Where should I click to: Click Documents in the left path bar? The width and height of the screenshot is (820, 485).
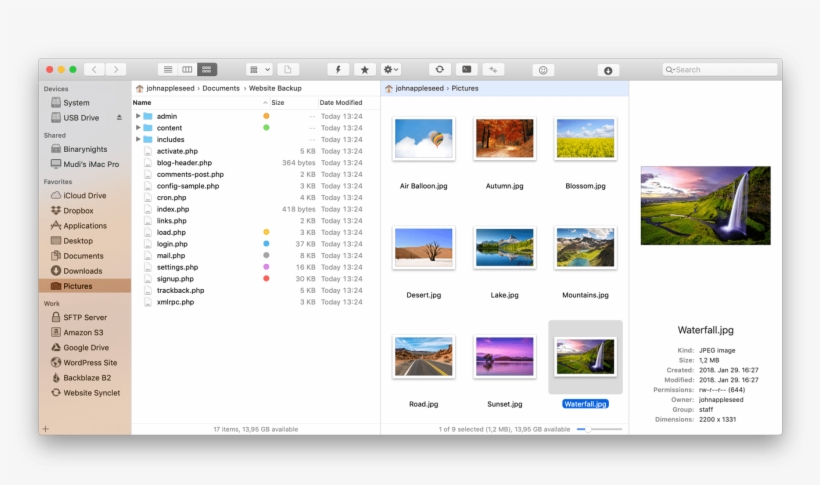pyautogui.click(x=221, y=88)
